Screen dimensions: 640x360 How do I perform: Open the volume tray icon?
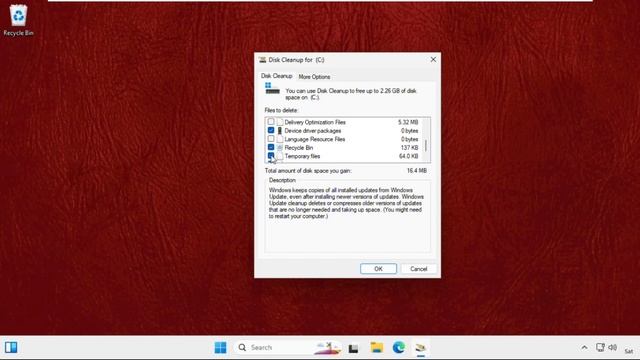(612, 347)
